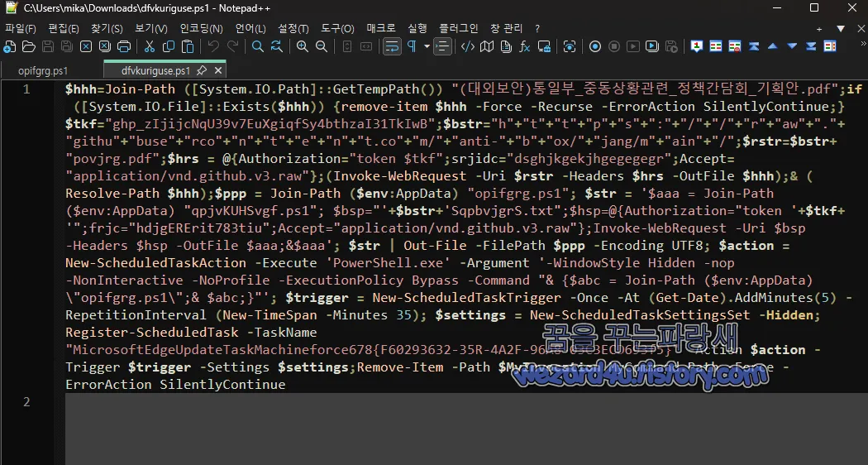Open a file using the folder icon

[29, 46]
